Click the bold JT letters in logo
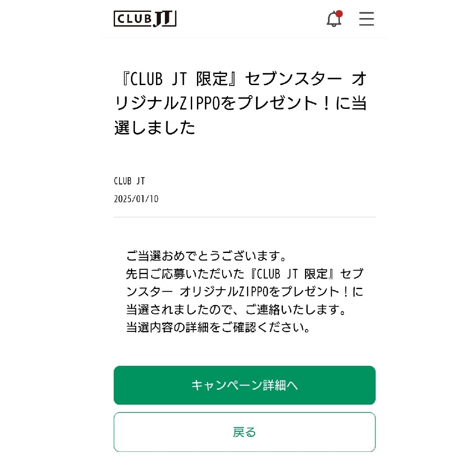This screenshot has width=476, height=476. [x=164, y=19]
